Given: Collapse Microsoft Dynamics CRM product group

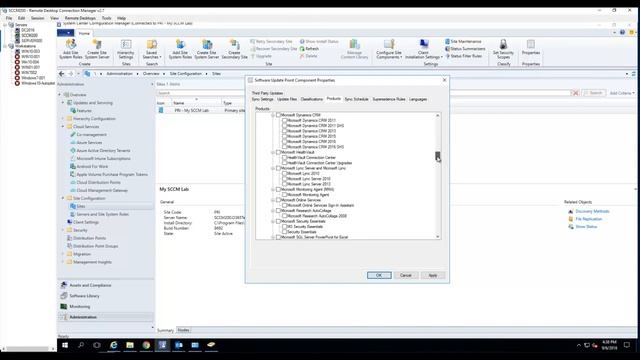Looking at the screenshot, I should (273, 115).
